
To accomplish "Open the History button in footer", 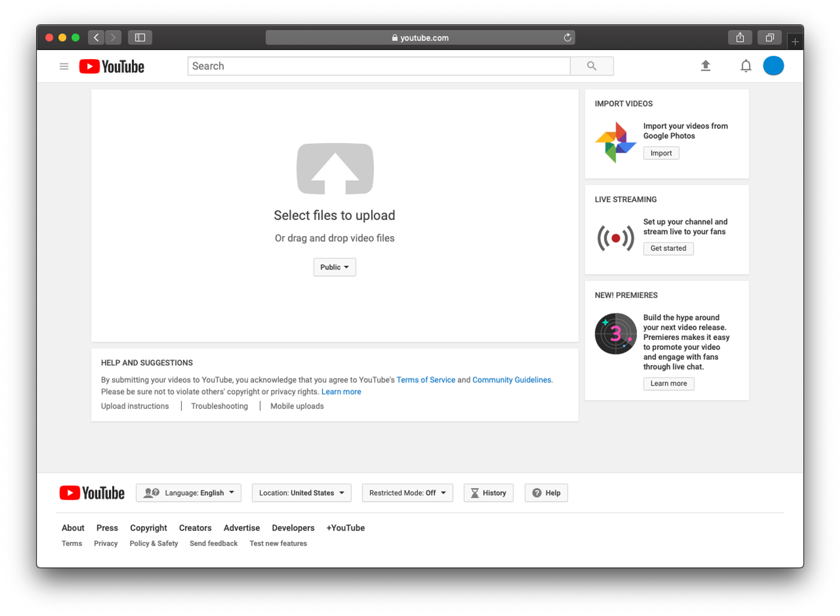I will click(488, 493).
